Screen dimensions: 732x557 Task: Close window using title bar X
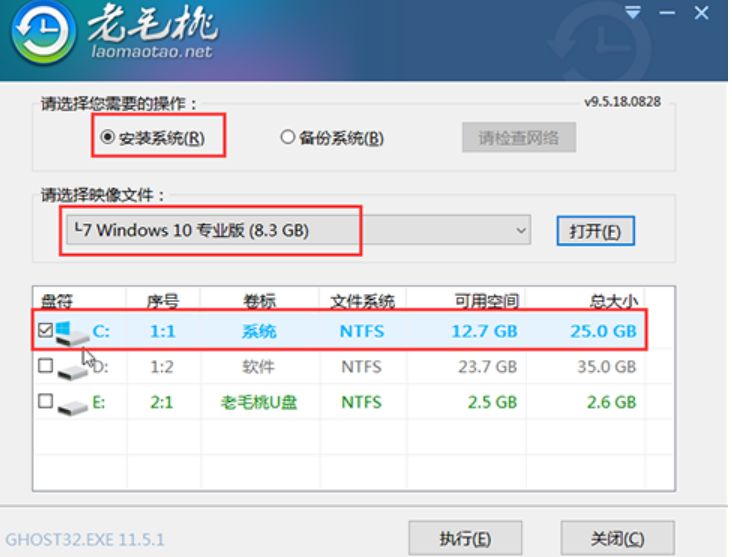tap(699, 13)
